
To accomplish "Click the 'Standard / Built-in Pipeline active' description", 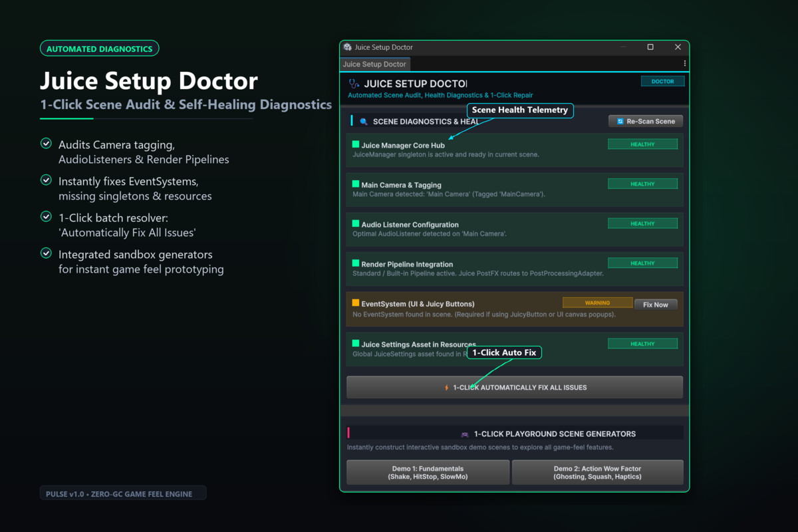I will (x=478, y=273).
